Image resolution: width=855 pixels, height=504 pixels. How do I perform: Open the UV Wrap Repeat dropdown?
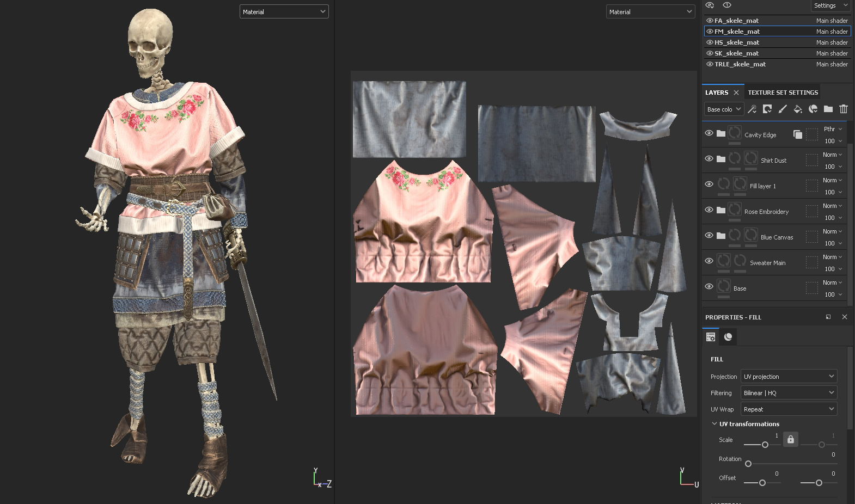point(789,409)
